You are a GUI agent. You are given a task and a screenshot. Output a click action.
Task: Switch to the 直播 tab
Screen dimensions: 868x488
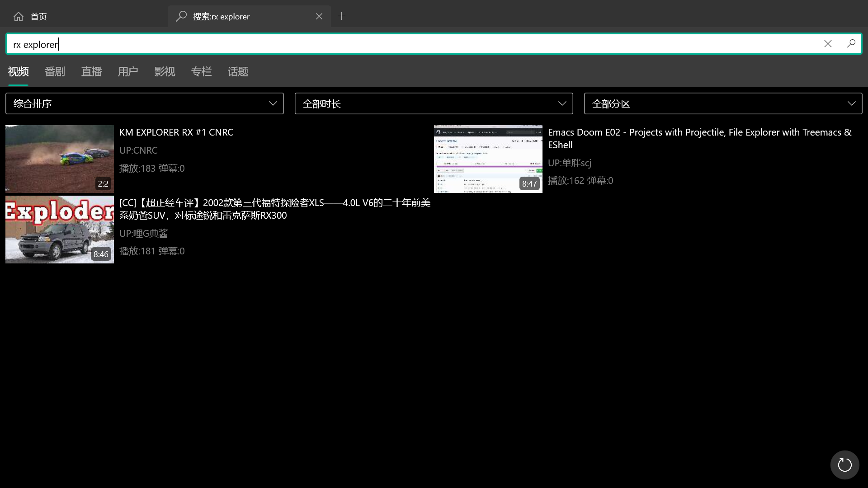(x=91, y=71)
